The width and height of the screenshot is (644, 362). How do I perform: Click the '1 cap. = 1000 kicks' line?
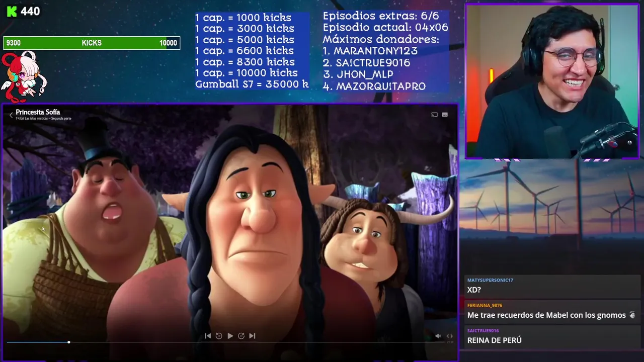(x=243, y=18)
